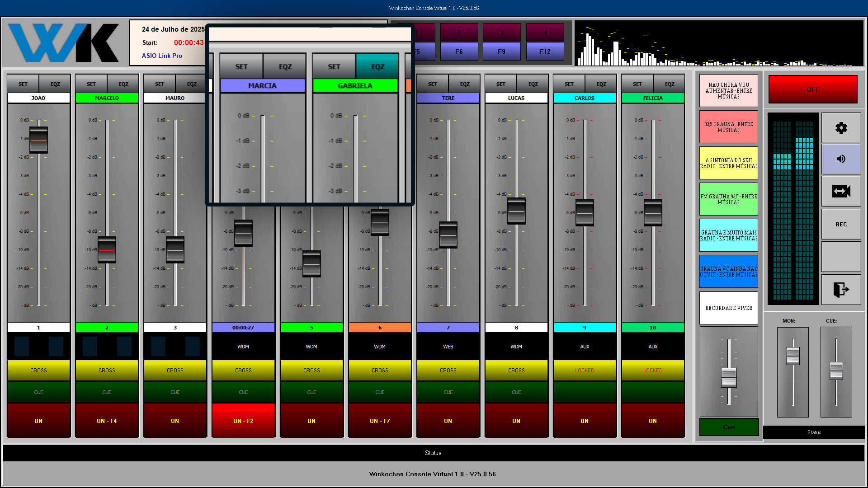
Task: Click the speaker volume icon button
Action: point(841,159)
